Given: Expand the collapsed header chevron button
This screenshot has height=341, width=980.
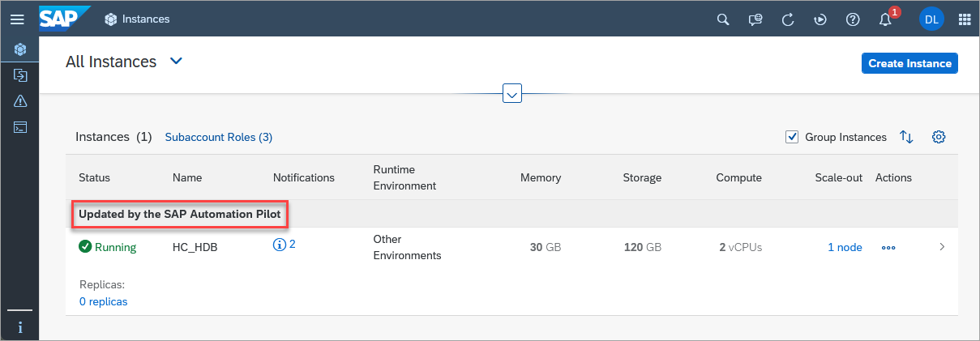Looking at the screenshot, I should pyautogui.click(x=511, y=93).
